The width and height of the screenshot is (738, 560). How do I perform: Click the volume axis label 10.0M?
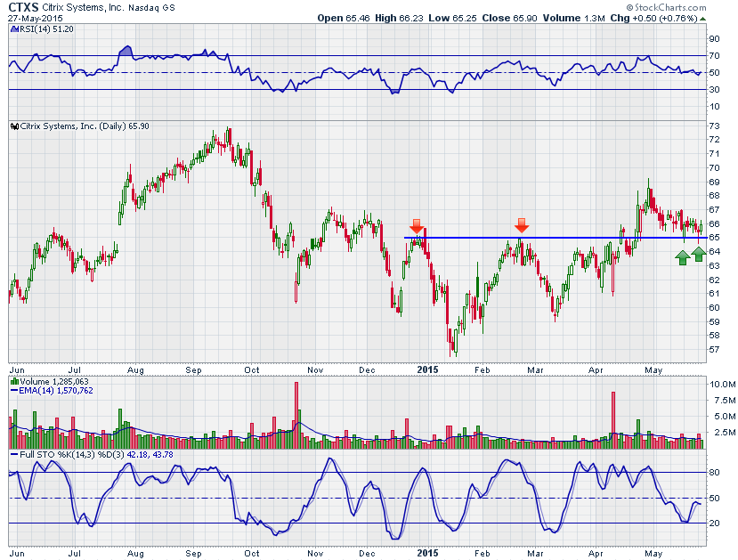[722, 385]
